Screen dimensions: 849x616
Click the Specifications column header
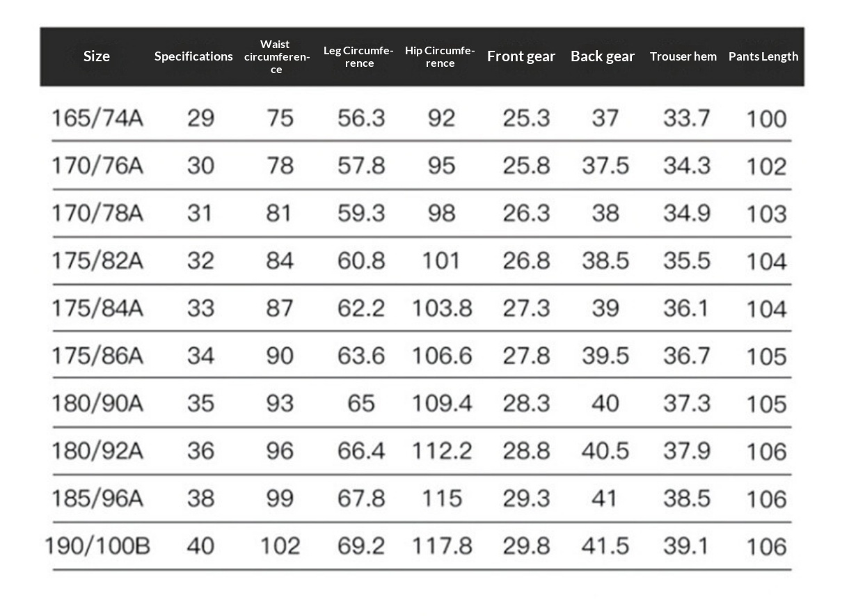click(x=193, y=56)
